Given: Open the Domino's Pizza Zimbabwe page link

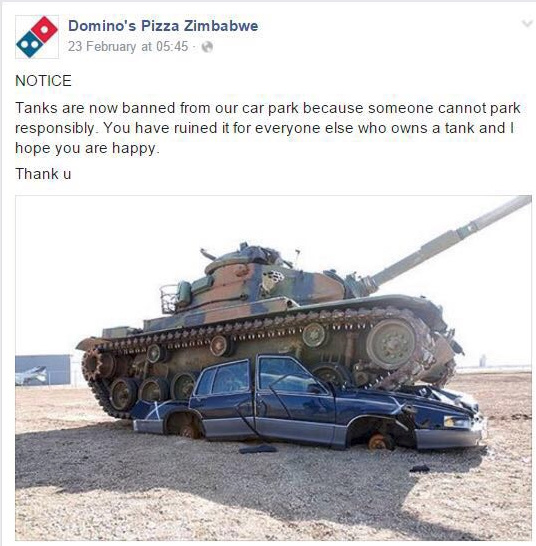Looking at the screenshot, I should pyautogui.click(x=163, y=26).
